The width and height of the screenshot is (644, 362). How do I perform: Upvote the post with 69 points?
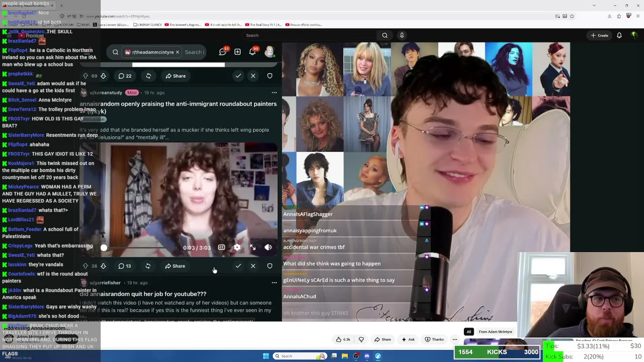click(86, 76)
